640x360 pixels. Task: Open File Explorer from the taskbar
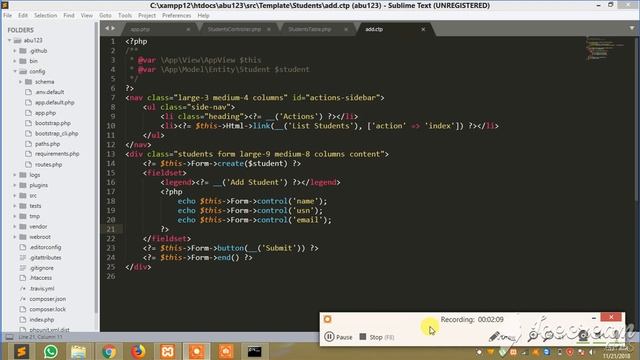pos(79,351)
